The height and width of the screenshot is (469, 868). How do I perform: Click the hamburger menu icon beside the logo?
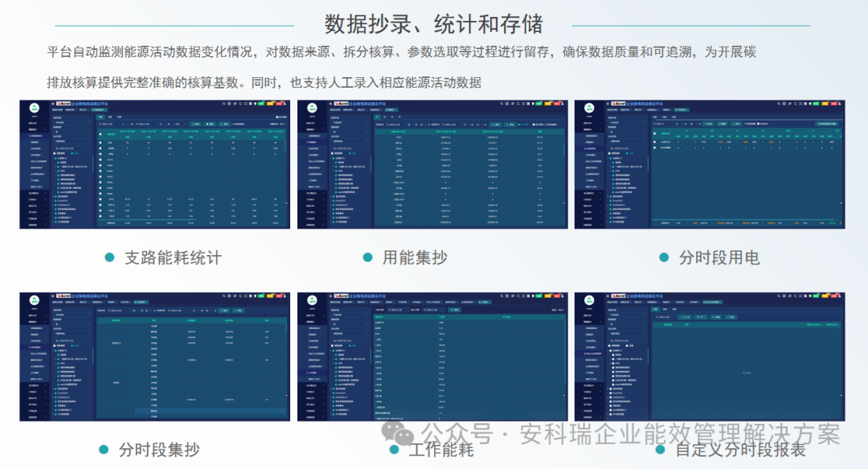(52, 104)
